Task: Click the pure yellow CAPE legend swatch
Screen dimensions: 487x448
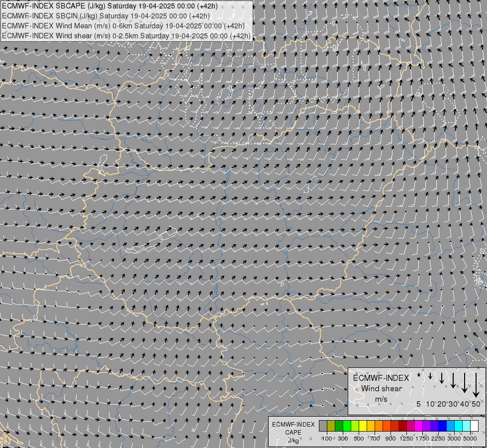Action: [363, 426]
